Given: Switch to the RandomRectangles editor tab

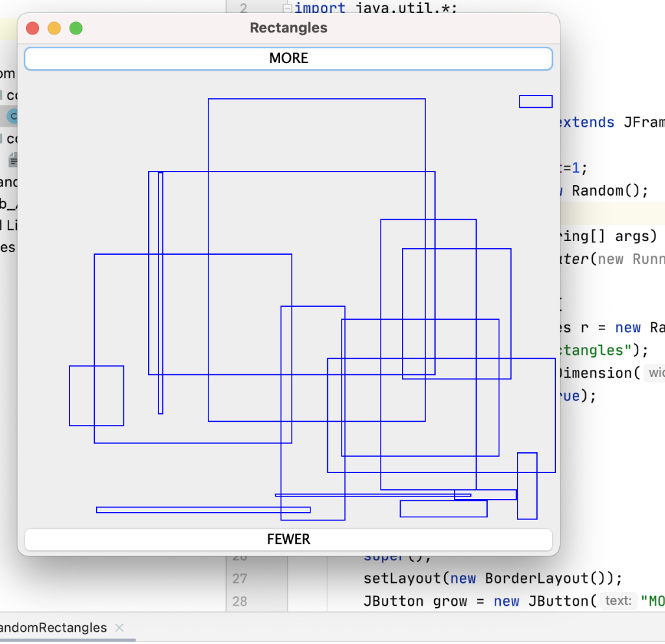Looking at the screenshot, I should (x=52, y=628).
